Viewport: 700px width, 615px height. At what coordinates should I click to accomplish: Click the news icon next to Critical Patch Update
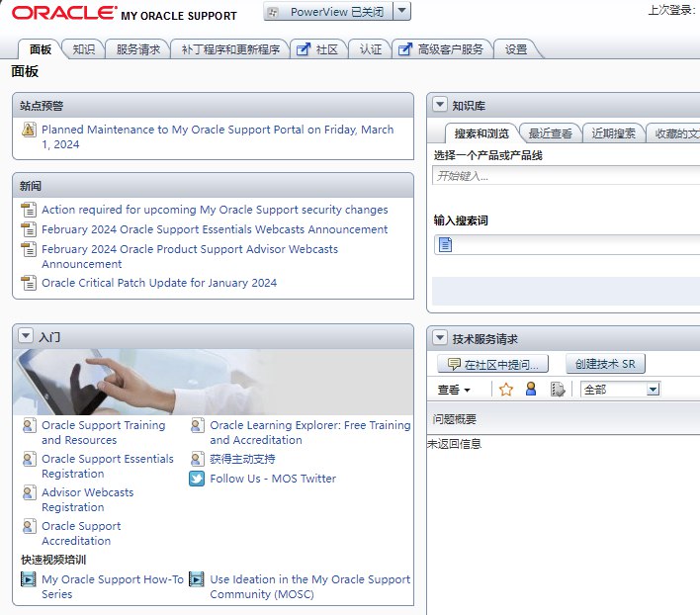point(29,283)
